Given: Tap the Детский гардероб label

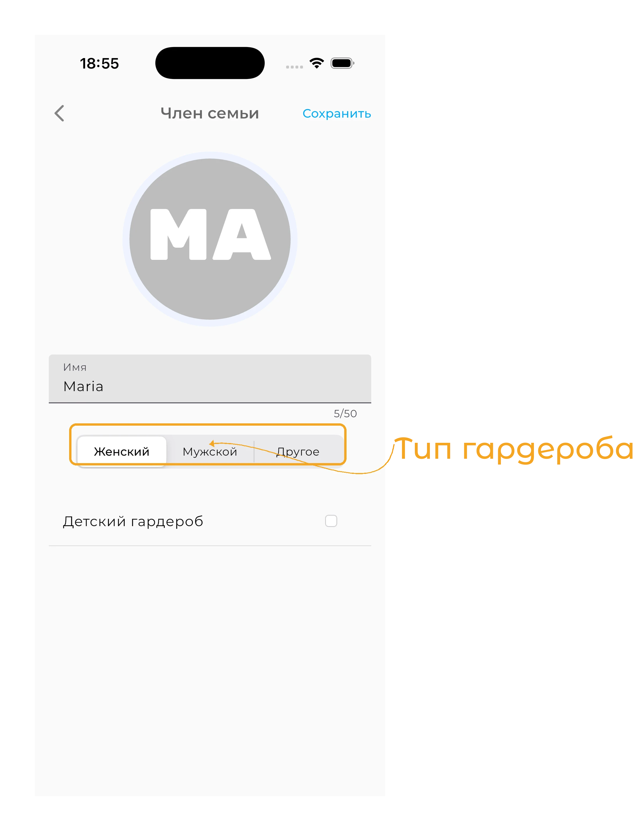Looking at the screenshot, I should [133, 521].
